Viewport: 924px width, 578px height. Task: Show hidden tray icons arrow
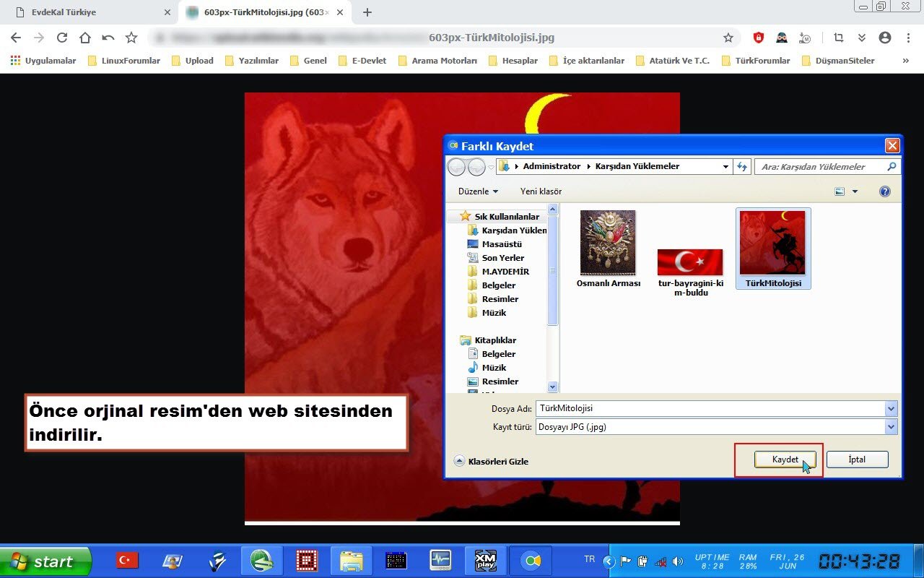[609, 561]
